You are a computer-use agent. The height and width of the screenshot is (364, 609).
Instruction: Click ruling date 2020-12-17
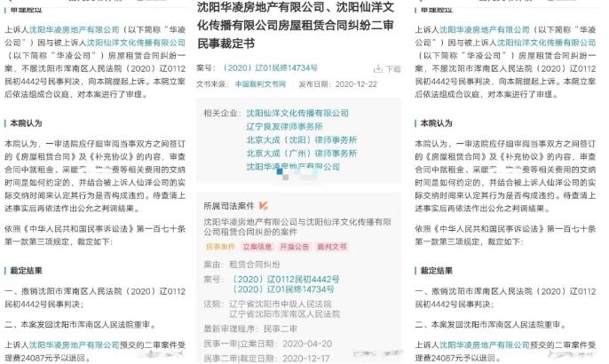tap(306, 358)
